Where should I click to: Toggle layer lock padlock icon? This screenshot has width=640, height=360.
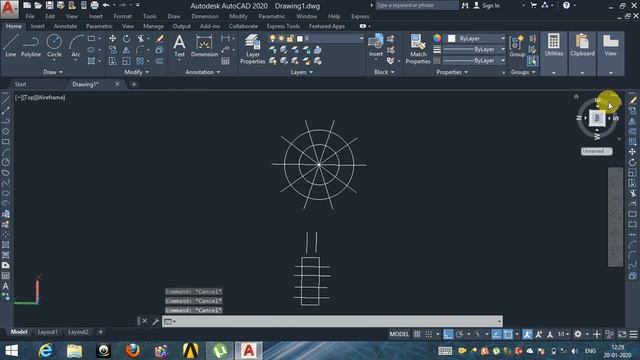(290, 38)
